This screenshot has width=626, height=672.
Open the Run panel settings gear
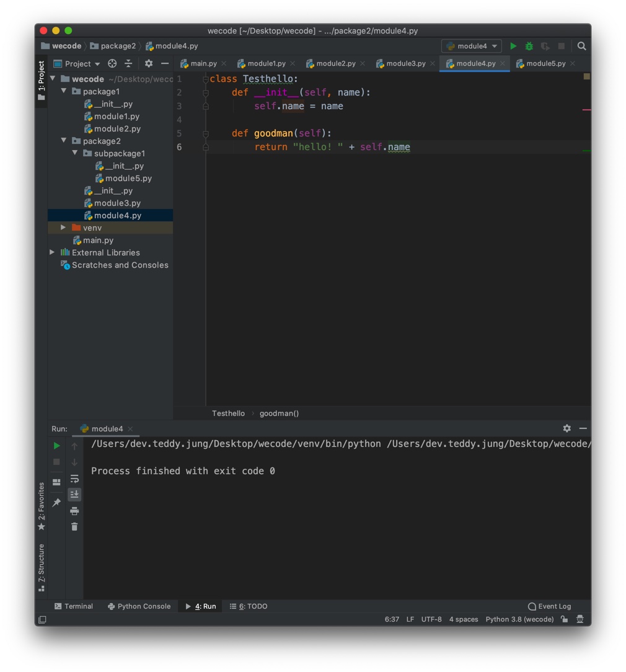566,428
